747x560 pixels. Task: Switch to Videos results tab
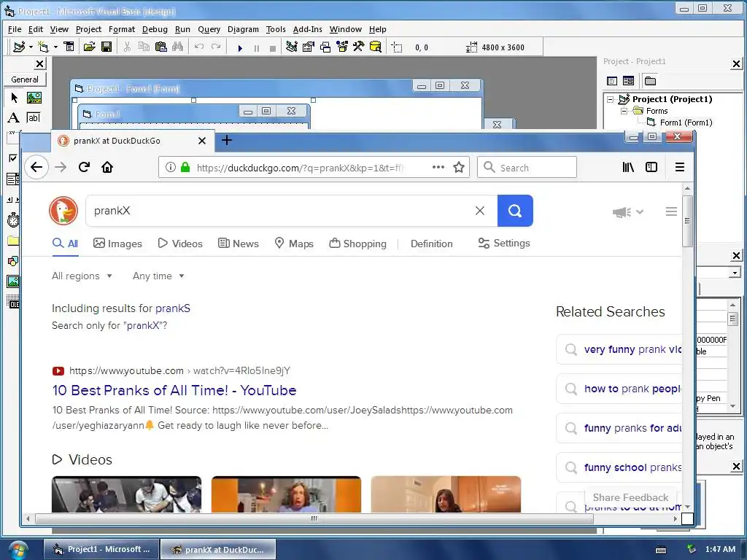(180, 244)
